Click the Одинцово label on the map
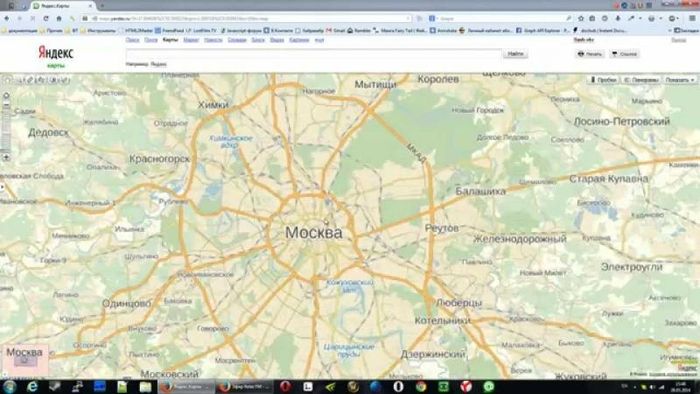Image resolution: width=700 pixels, height=394 pixels. (x=127, y=303)
